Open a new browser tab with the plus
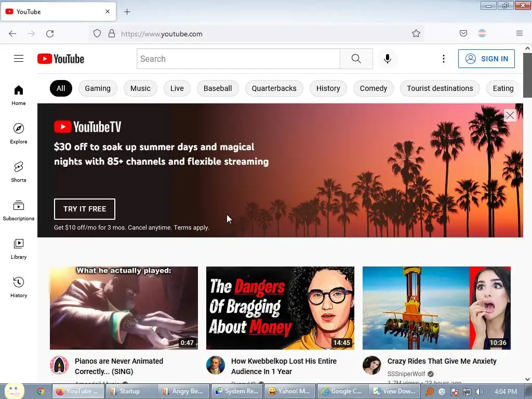Image resolution: width=532 pixels, height=399 pixels. (127, 12)
